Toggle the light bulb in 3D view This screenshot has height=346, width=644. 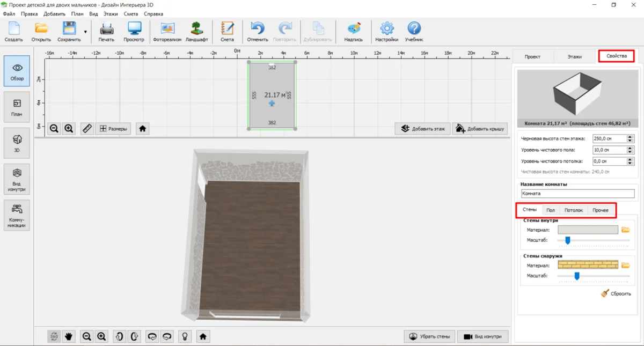(185, 336)
